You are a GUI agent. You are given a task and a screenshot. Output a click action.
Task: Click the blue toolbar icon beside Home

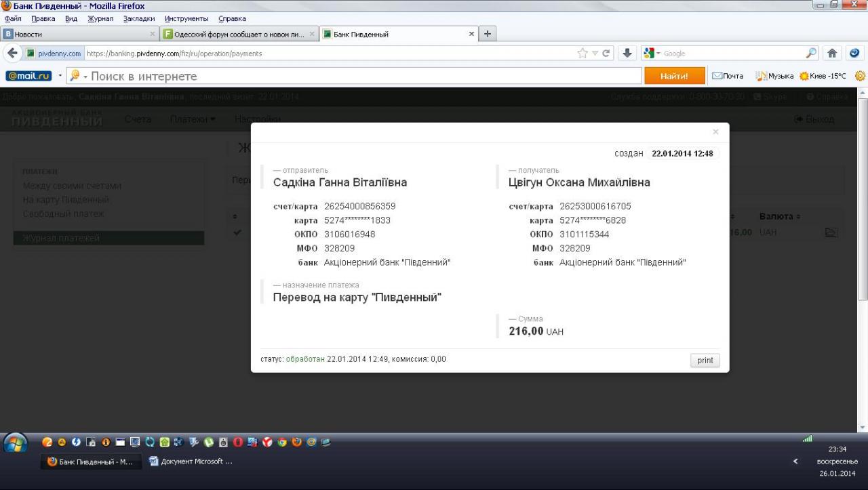pos(854,54)
